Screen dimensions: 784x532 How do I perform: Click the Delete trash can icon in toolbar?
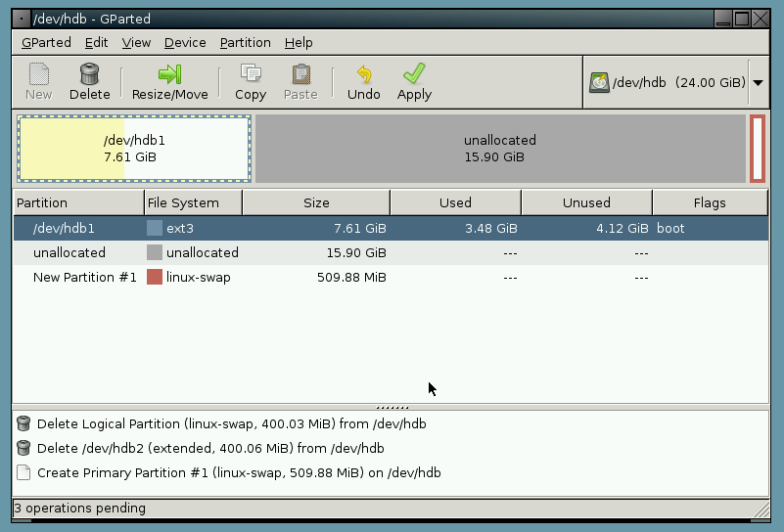pos(89,74)
